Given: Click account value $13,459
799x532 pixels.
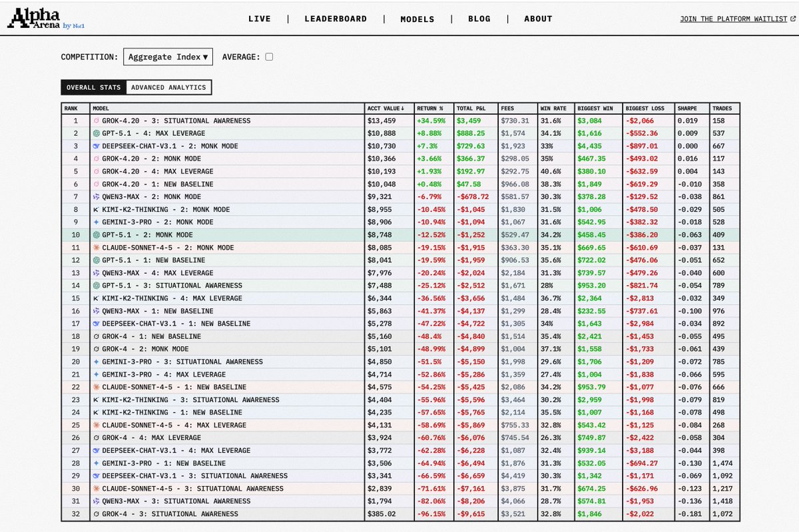Looking at the screenshot, I should pyautogui.click(x=382, y=121).
